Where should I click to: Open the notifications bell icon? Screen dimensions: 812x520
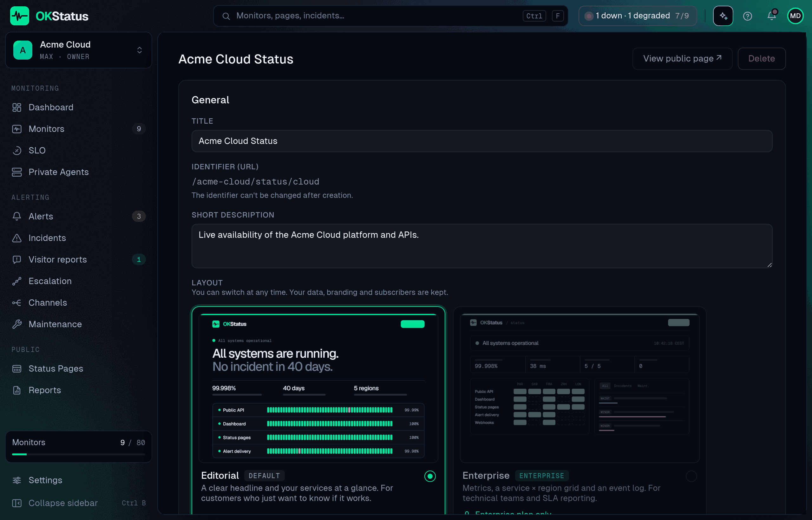(x=771, y=16)
